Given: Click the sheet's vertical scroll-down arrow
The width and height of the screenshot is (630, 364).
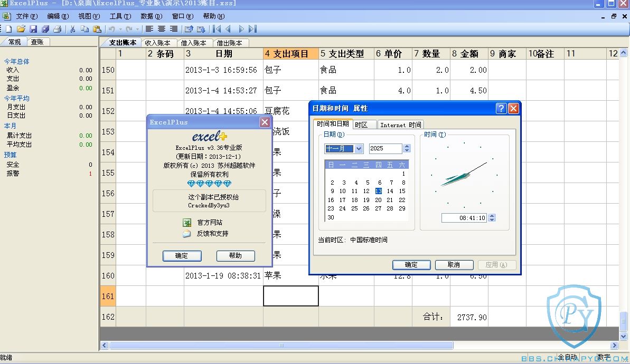Looking at the screenshot, I should 623,337.
